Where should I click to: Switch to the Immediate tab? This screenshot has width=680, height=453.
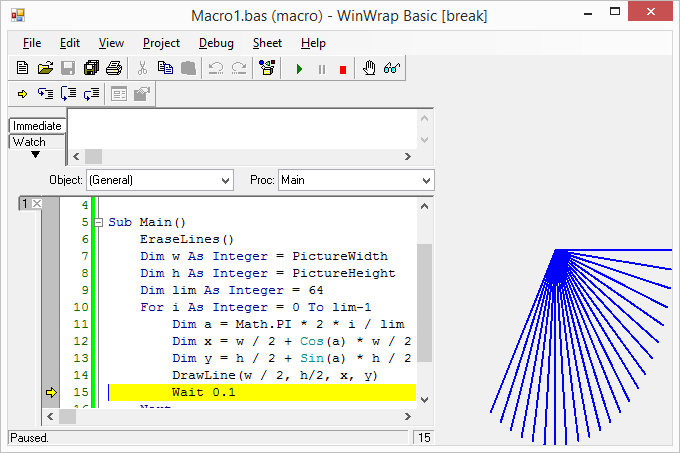coord(37,126)
